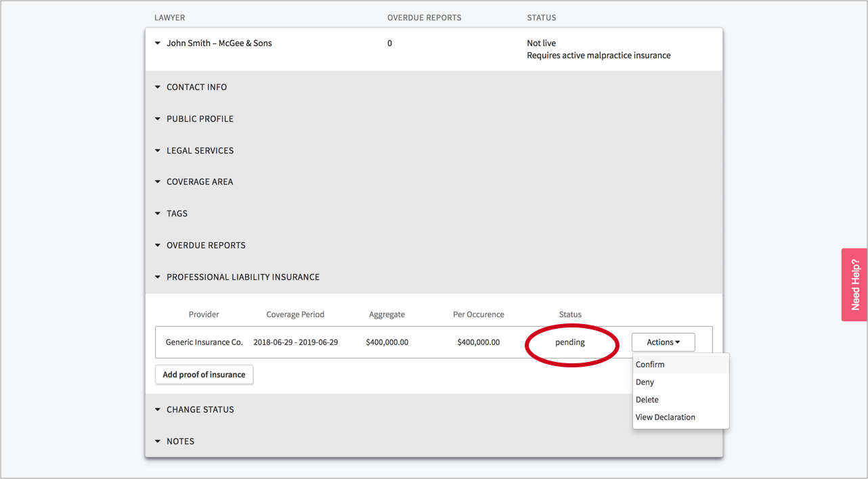Open the Overdue Reports section
Image resolution: width=868 pixels, height=479 pixels.
click(206, 246)
